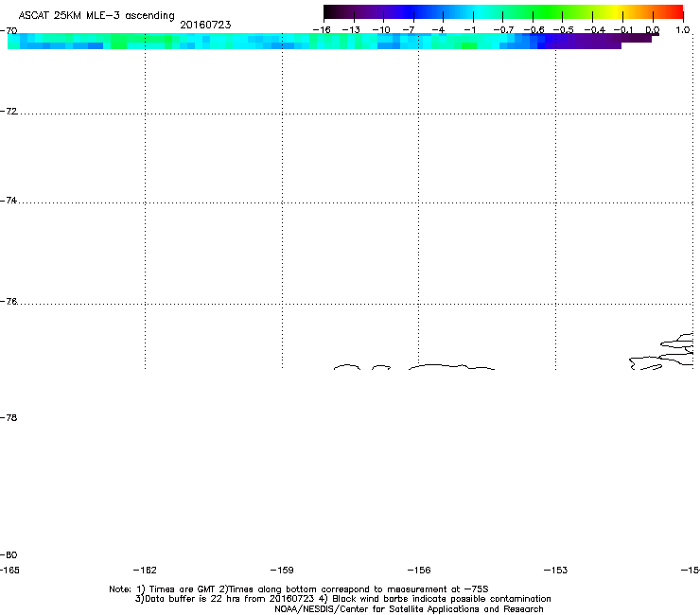Click the NOAA/NESDIS credit line
The image size is (700, 615).
[x=409, y=609]
